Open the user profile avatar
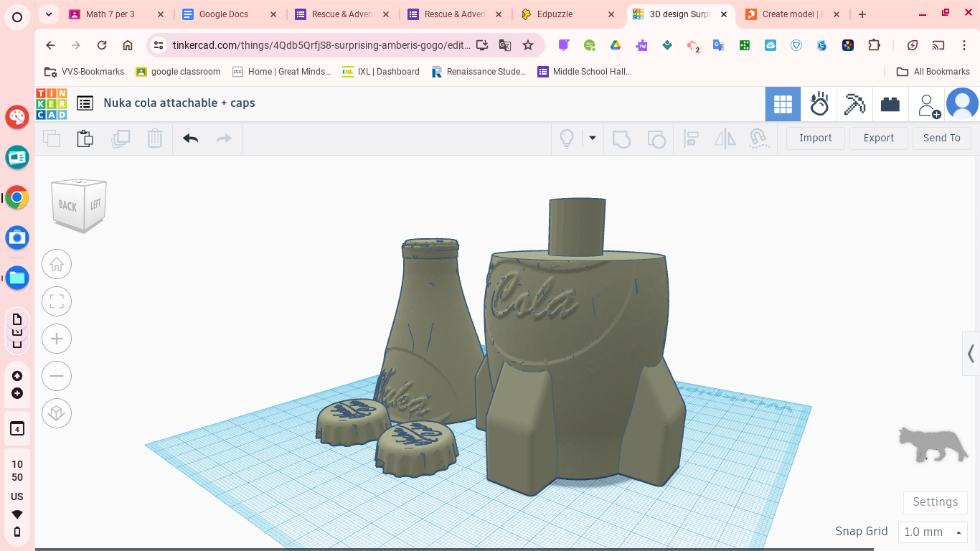Image resolution: width=980 pixels, height=551 pixels. click(962, 104)
